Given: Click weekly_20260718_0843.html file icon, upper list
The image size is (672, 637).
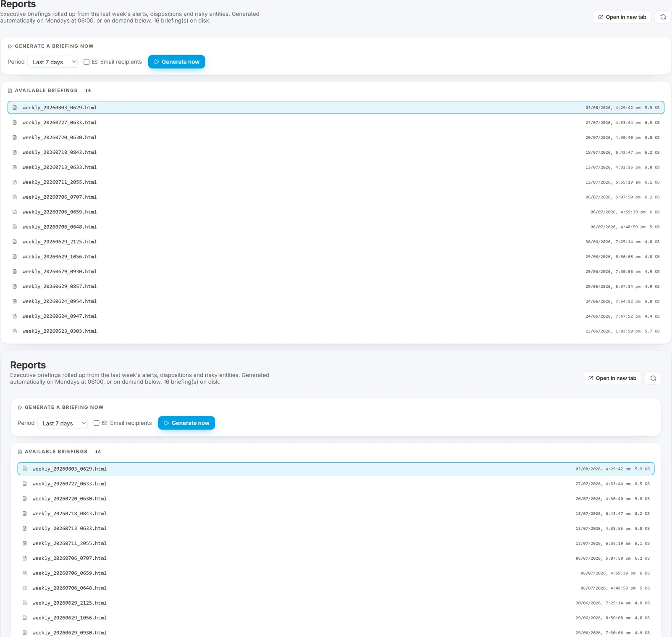Looking at the screenshot, I should [x=15, y=153].
